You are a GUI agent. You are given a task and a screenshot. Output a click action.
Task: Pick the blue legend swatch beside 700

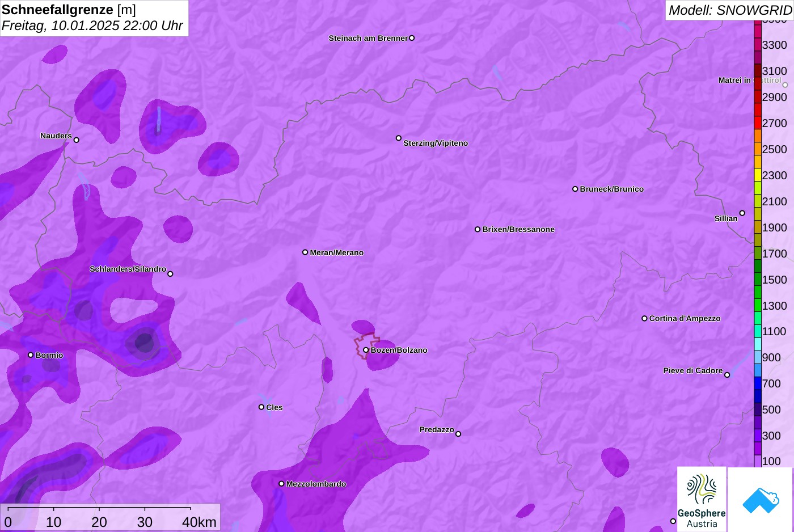(x=758, y=383)
